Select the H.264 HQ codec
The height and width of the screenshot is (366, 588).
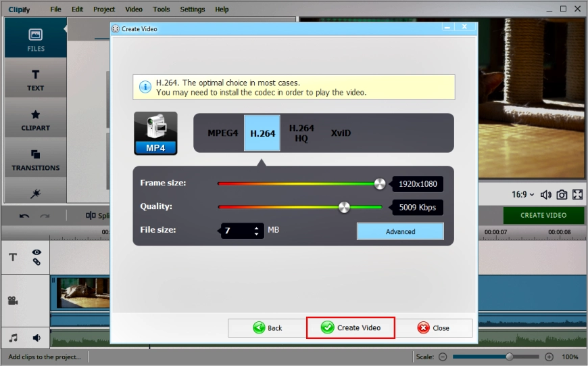[301, 133]
